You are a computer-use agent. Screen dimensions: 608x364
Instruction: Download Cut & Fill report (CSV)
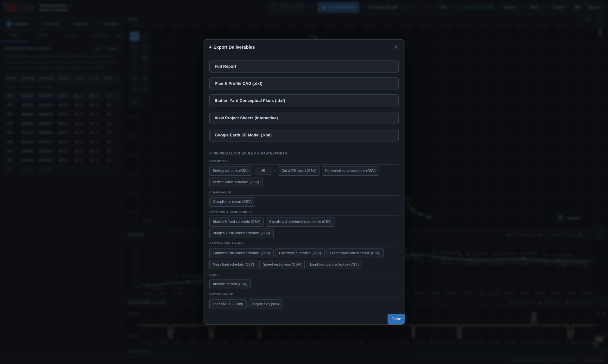pyautogui.click(x=299, y=171)
